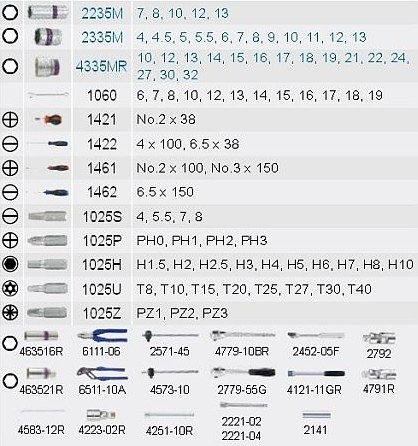Click the 4121-11GR handle image
The image size is (418, 446).
[x=316, y=373]
